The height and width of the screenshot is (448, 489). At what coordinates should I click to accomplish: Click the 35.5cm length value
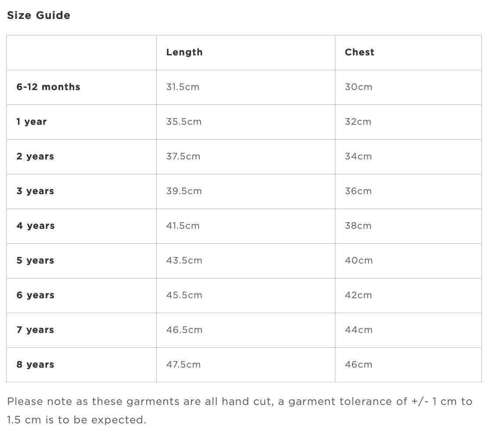(x=183, y=122)
